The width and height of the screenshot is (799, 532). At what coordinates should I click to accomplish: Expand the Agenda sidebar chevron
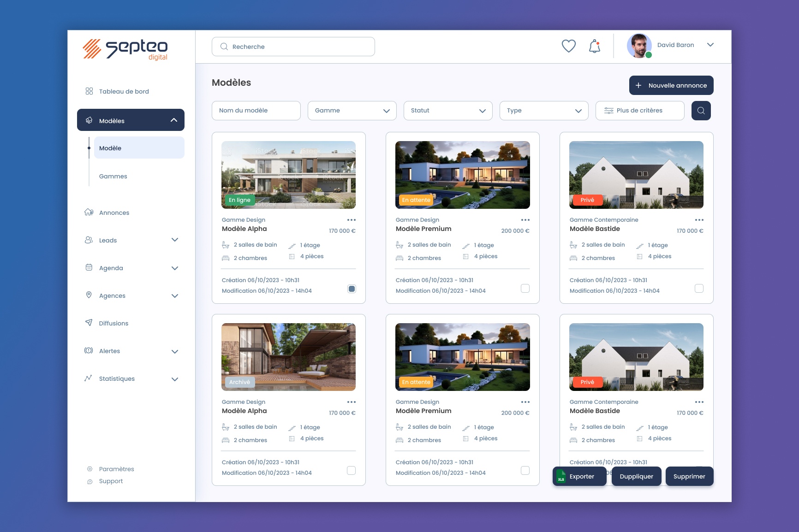coord(175,268)
